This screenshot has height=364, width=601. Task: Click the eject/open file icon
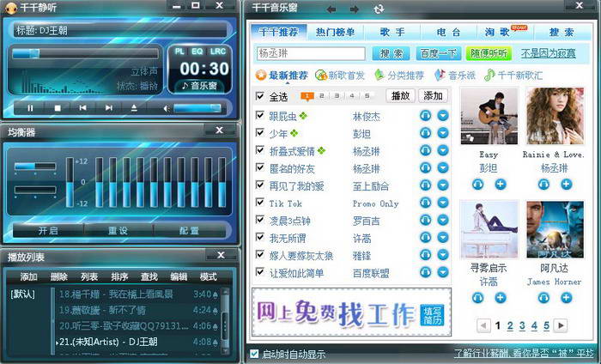(x=133, y=108)
